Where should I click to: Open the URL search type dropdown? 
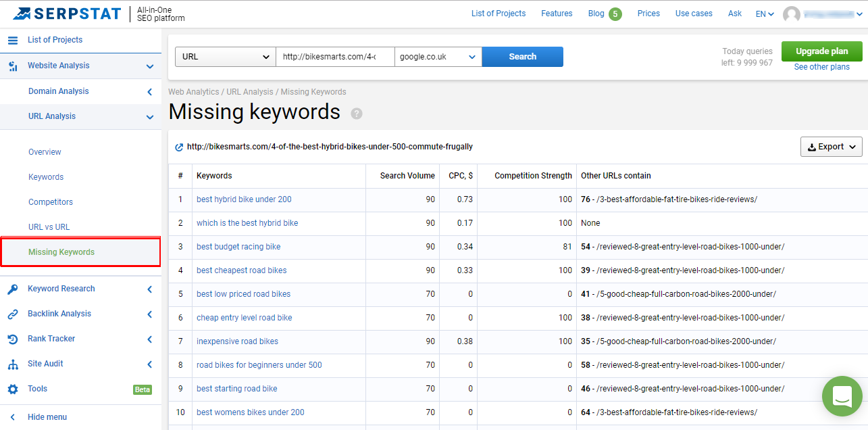pyautogui.click(x=225, y=57)
